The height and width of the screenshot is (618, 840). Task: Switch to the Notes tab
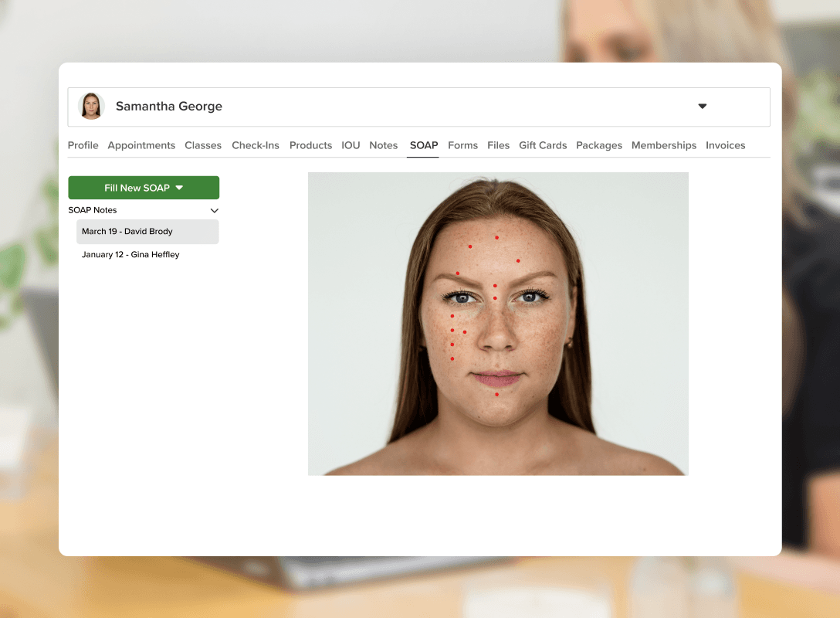click(x=383, y=145)
